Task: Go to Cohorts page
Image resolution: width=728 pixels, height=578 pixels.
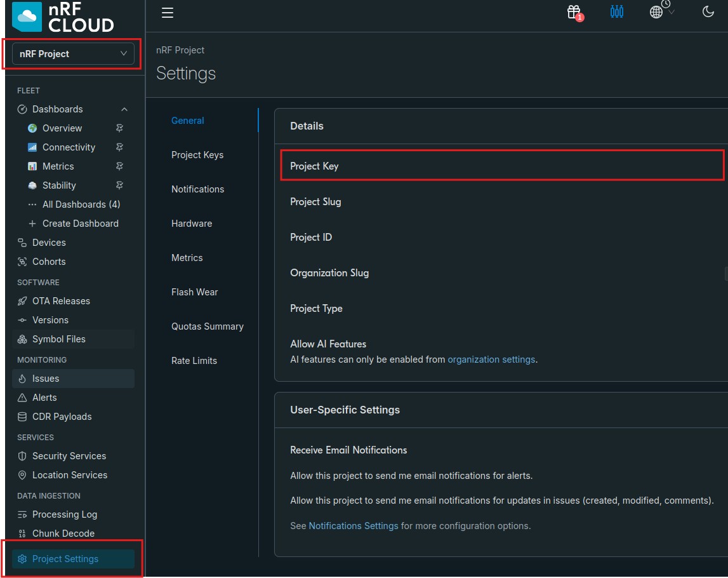Action: (x=49, y=262)
